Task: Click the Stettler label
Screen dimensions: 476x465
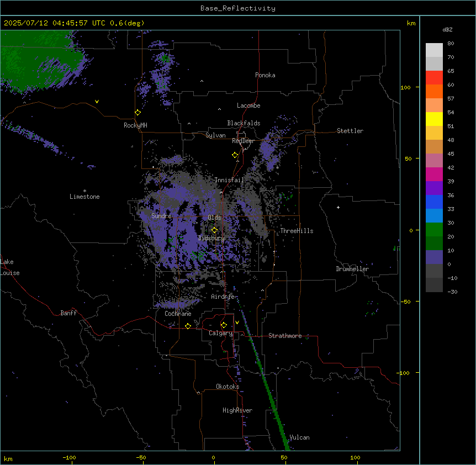Action: pyautogui.click(x=350, y=131)
